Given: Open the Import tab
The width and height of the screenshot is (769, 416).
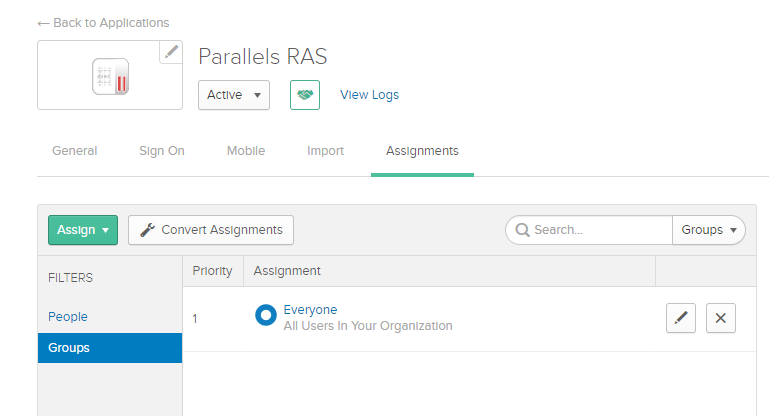Looking at the screenshot, I should tap(325, 151).
